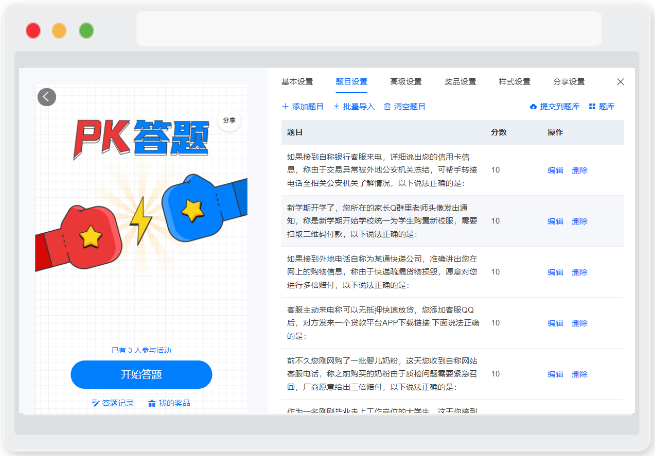Edit the 新学期开学了 question
This screenshot has width=655, height=456.
[x=555, y=221]
